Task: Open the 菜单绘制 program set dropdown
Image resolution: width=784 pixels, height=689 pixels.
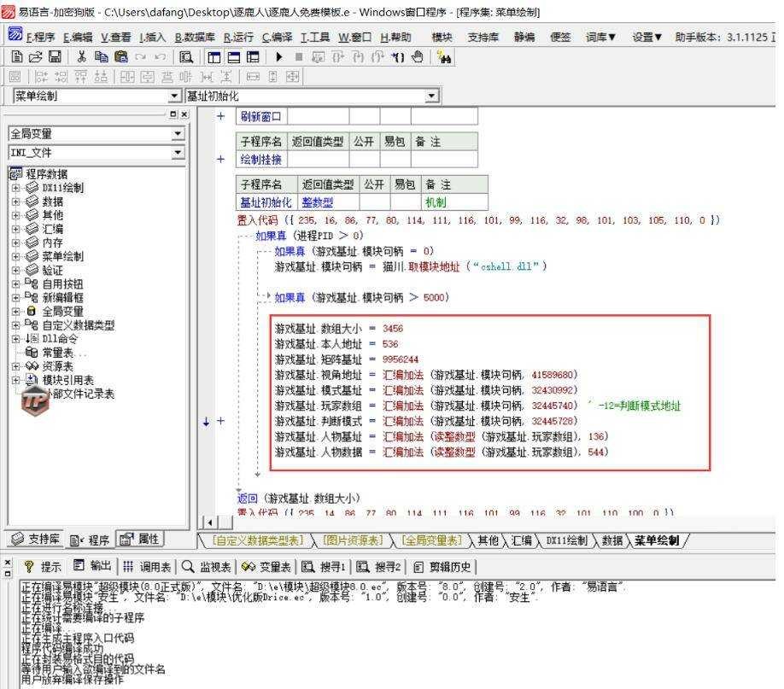Action: [x=173, y=96]
